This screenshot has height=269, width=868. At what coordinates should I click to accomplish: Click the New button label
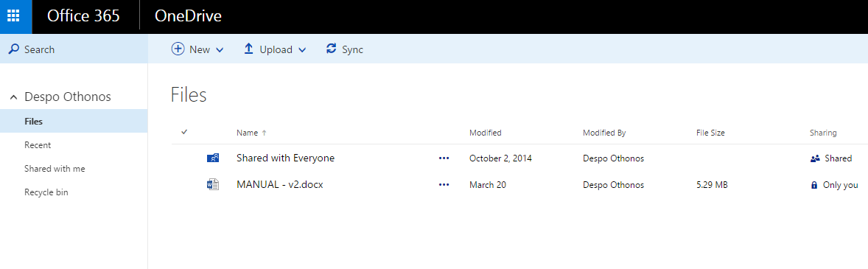[x=200, y=49]
